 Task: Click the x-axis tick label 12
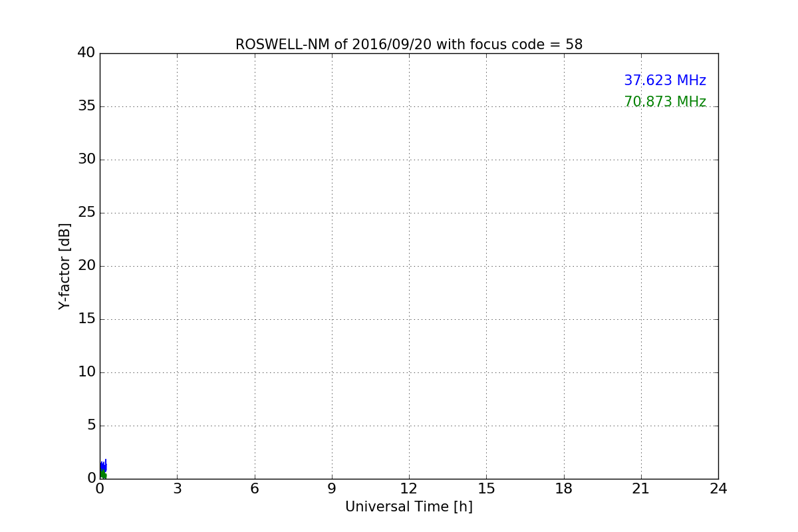(x=409, y=489)
